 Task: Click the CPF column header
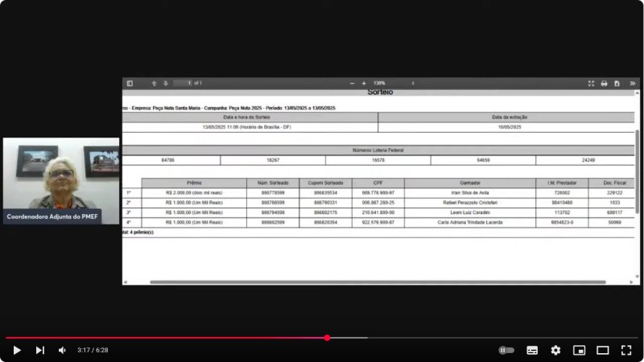pyautogui.click(x=378, y=183)
